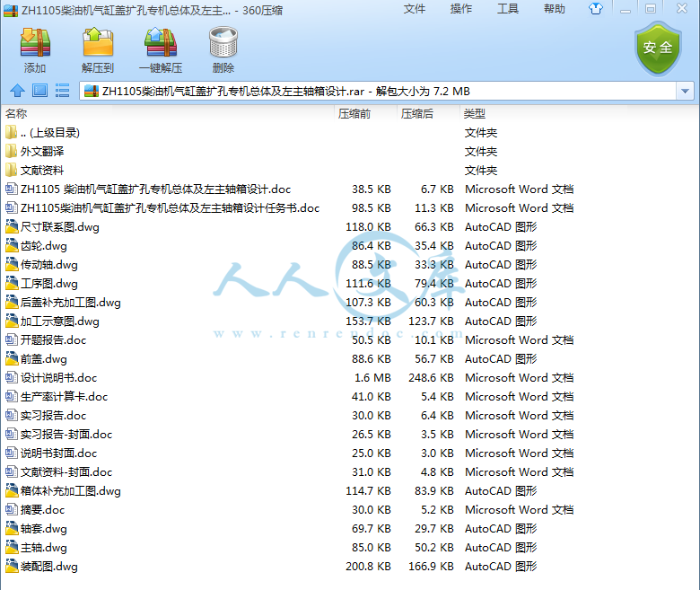Select the 开题报告.doc file

(x=350, y=339)
